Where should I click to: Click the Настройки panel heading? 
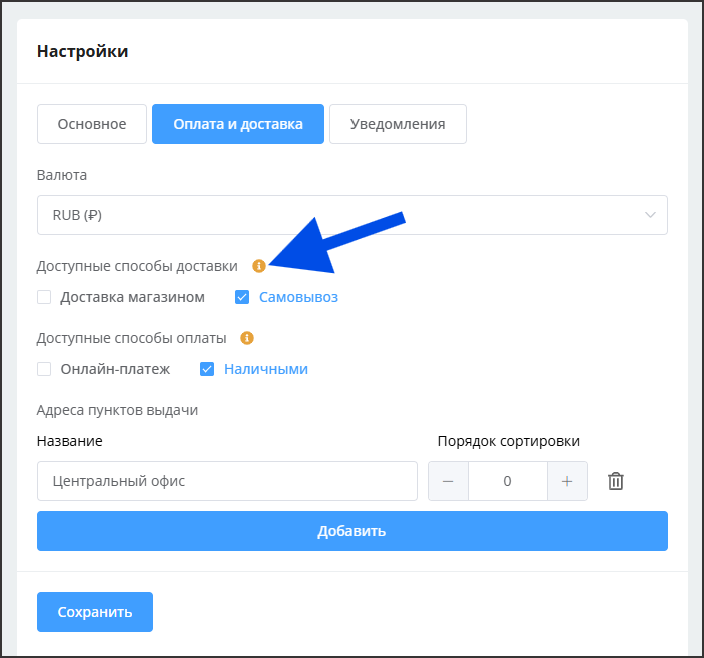(82, 51)
